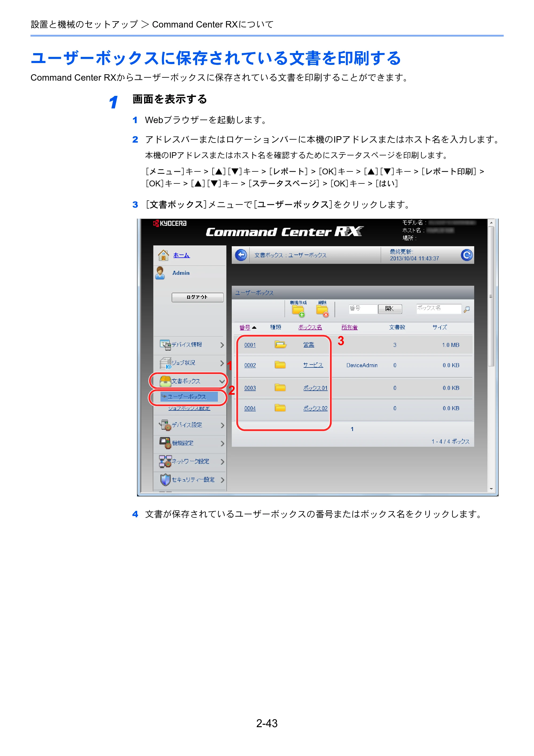This screenshot has width=534, height=756.
Task: Open the ボックス 01 link
Action: coord(315,388)
